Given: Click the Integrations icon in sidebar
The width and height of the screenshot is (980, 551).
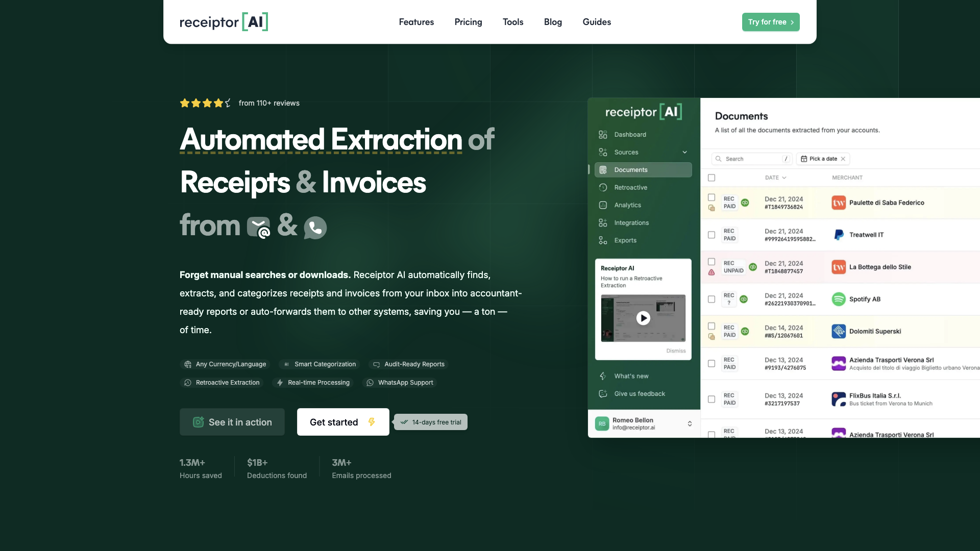Looking at the screenshot, I should point(603,222).
